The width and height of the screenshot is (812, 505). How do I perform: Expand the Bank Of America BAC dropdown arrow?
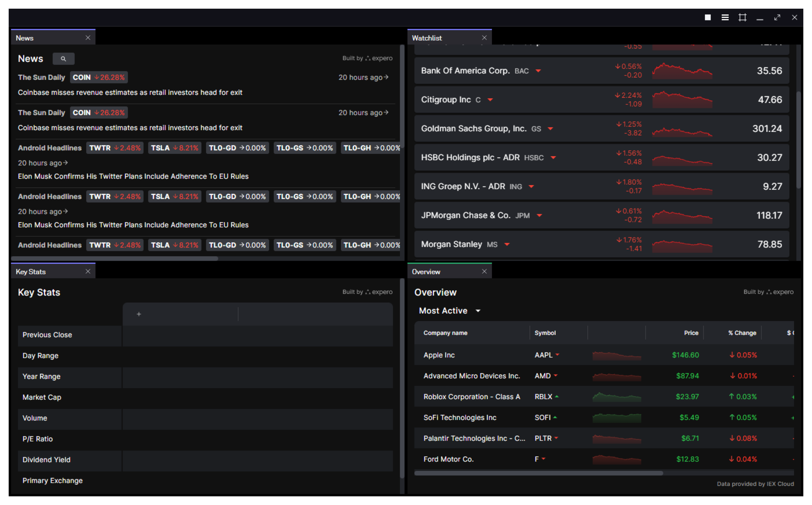tap(538, 71)
